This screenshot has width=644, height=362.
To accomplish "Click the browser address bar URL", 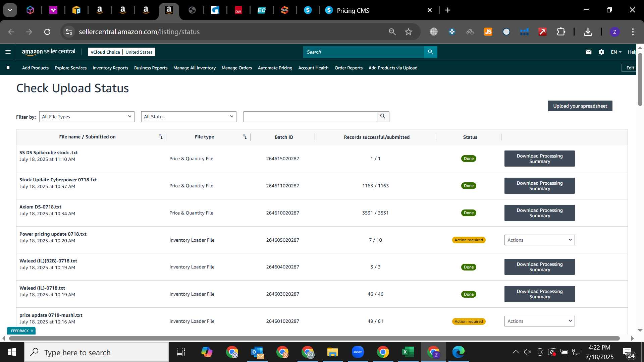I will [x=139, y=32].
